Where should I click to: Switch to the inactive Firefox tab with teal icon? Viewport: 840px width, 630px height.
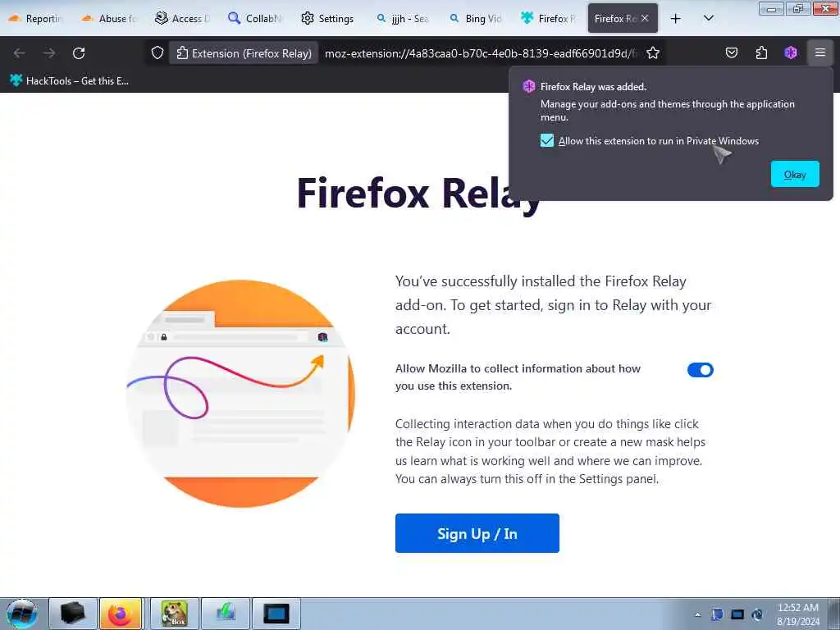point(549,18)
